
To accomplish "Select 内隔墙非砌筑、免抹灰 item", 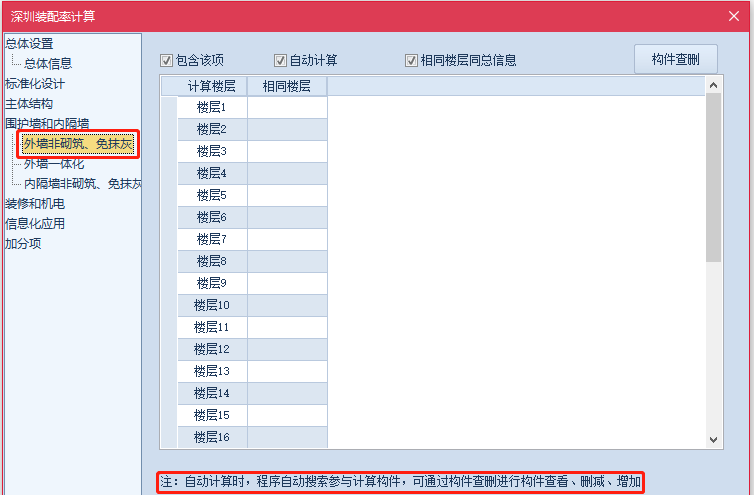I will click(82, 184).
